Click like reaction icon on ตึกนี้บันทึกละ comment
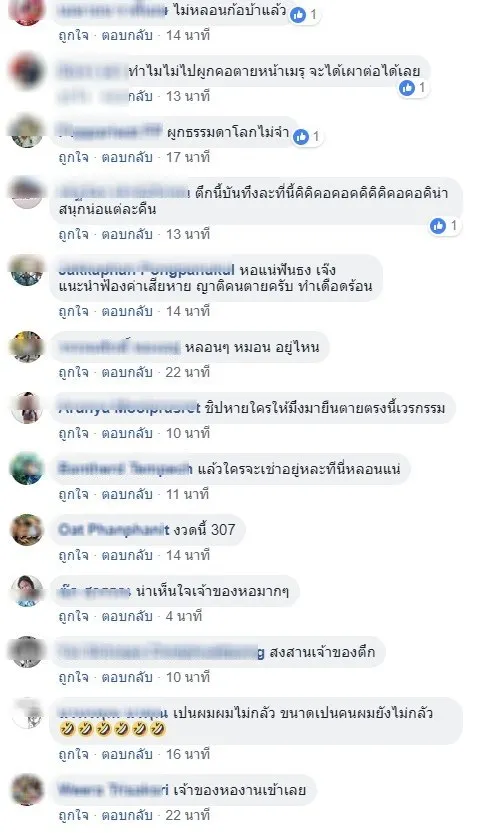Screen dimensions: 495x833 438,226
